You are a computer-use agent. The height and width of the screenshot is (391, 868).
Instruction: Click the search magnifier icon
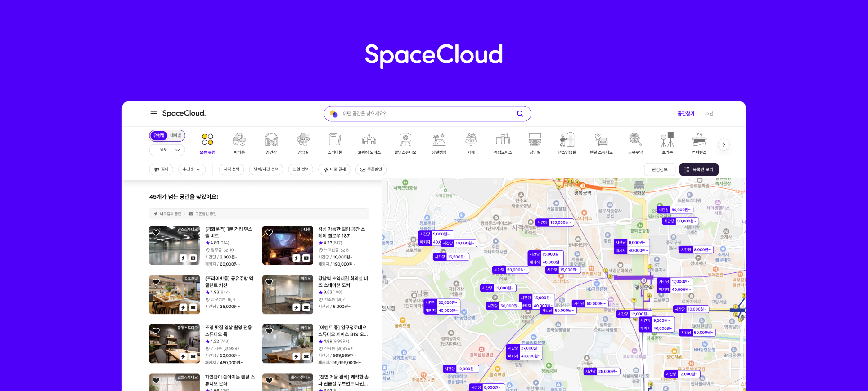(x=520, y=114)
